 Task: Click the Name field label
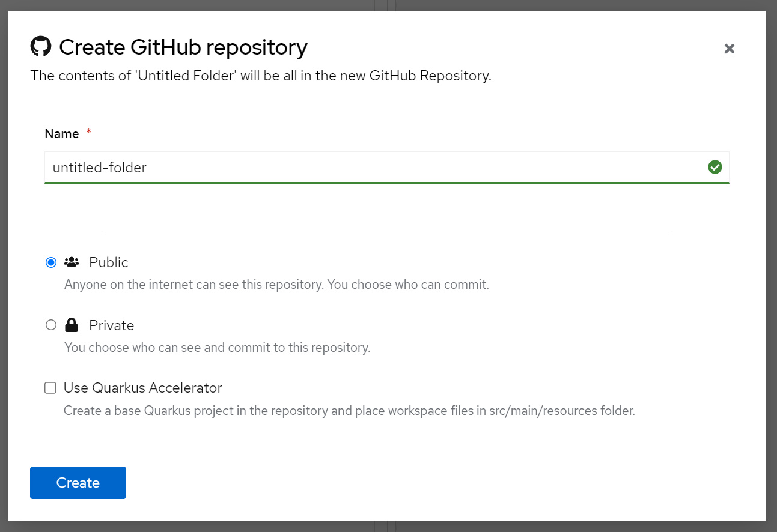click(61, 133)
